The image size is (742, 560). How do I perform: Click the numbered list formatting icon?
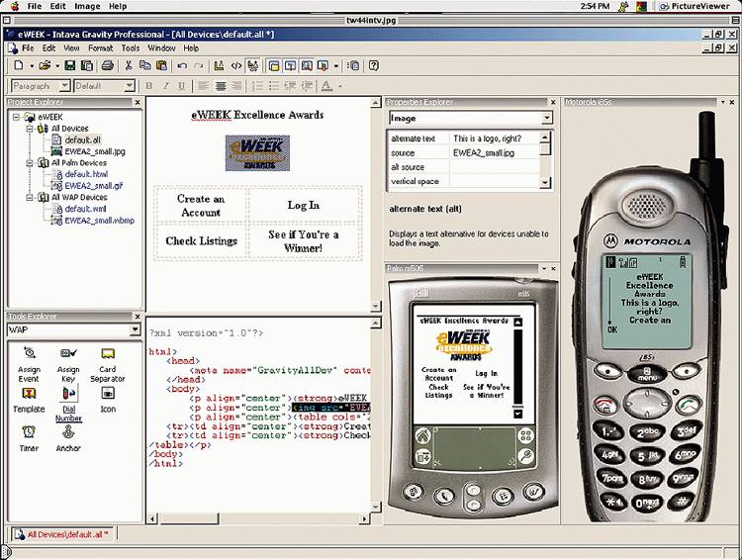click(257, 86)
